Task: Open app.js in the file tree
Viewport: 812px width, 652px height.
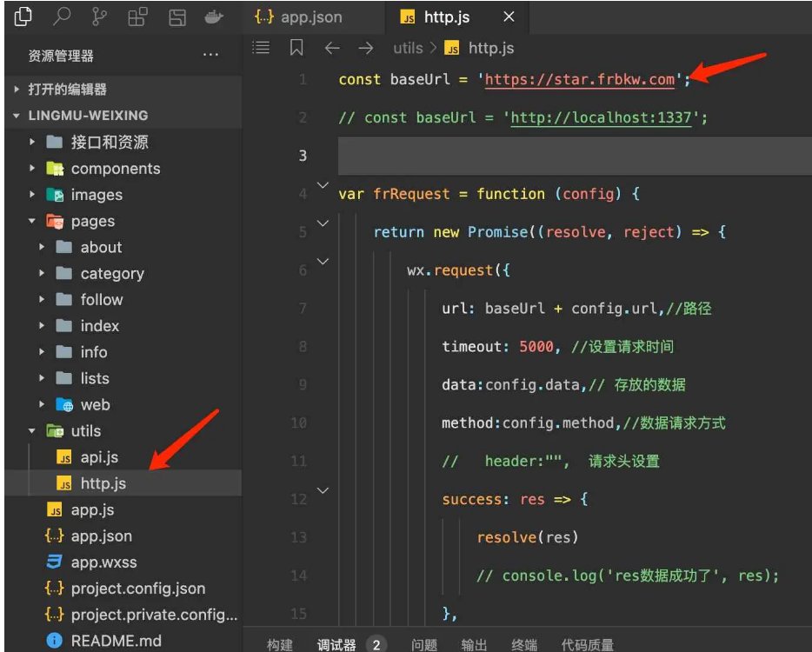Action: (x=123, y=509)
